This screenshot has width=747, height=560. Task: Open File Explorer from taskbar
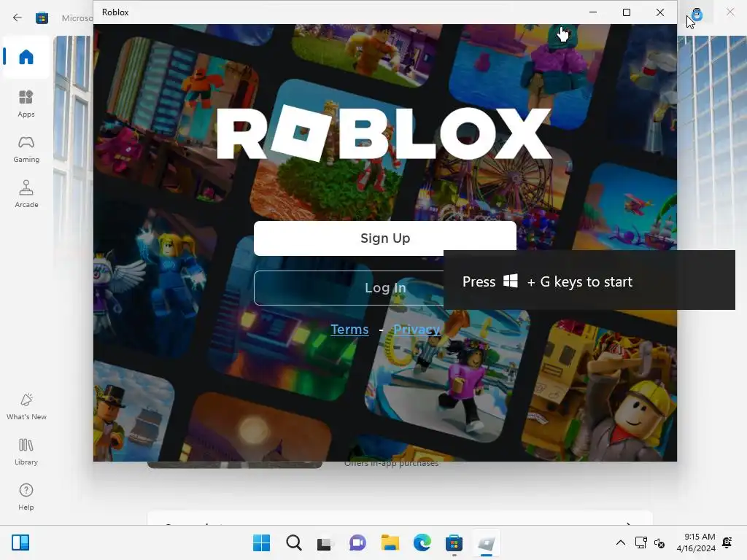(390, 542)
